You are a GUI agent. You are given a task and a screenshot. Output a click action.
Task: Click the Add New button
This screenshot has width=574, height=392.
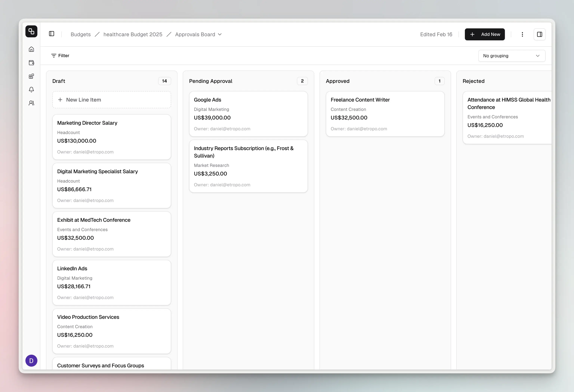pos(484,34)
